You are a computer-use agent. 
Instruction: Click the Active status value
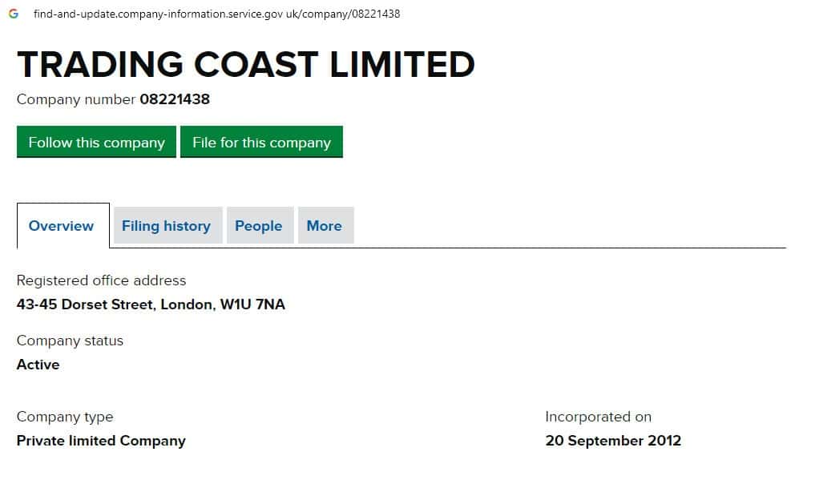(38, 365)
